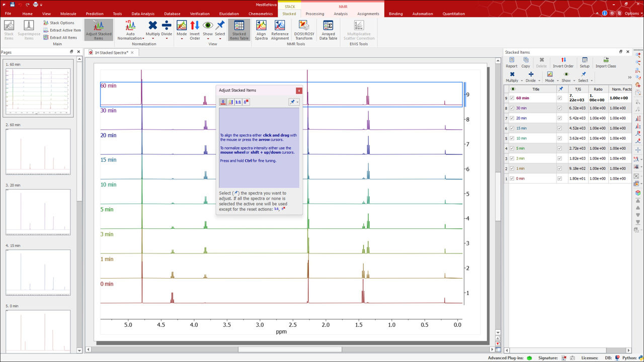Click Copy in the Stacked Items panel

[x=526, y=62]
